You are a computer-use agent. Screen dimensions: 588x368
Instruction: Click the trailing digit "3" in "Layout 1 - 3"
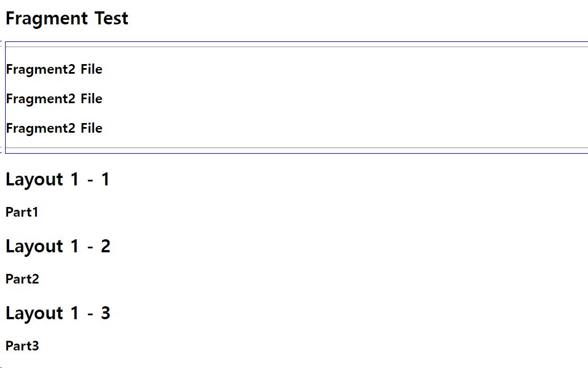tap(106, 313)
